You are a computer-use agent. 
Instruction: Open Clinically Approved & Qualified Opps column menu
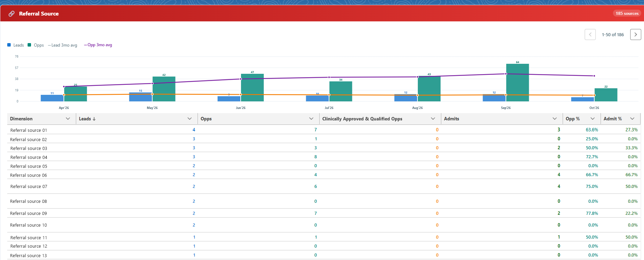coord(433,119)
